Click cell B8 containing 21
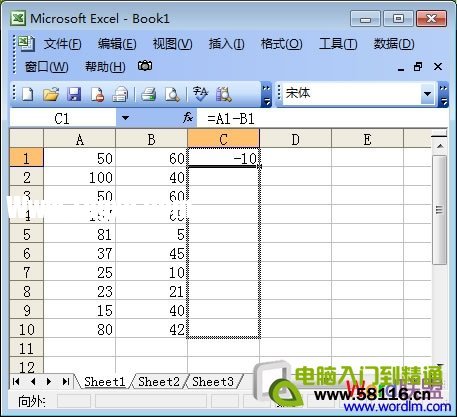Screen dimensions: 457x417 click(151, 291)
